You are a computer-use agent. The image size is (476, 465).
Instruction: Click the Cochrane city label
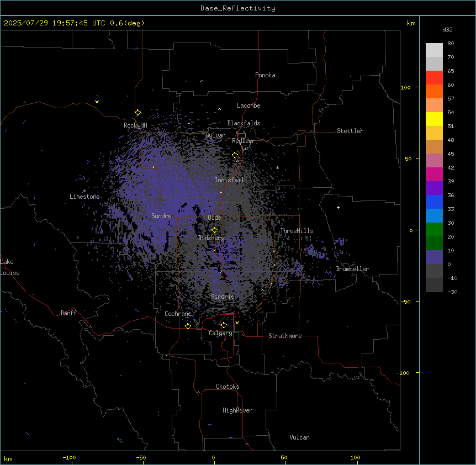178,314
